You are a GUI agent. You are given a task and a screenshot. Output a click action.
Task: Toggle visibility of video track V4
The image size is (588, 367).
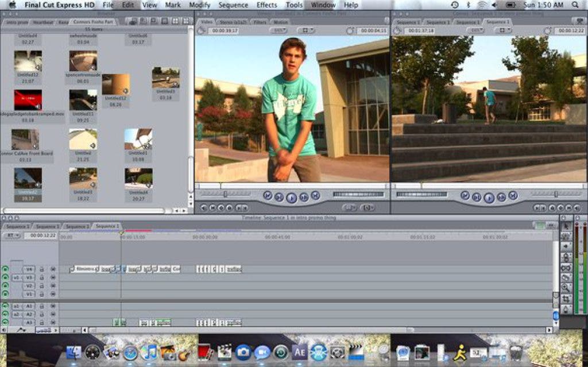(x=5, y=269)
